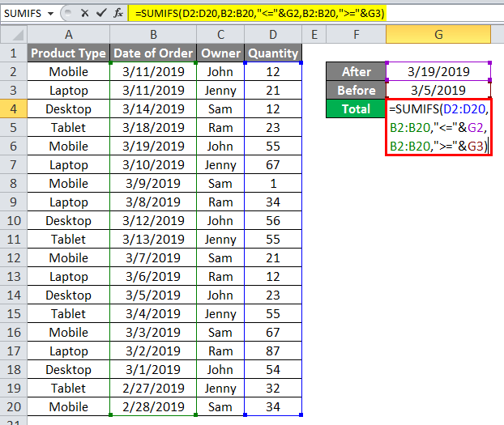
Task: Click the quantity cell 54
Action: click(x=273, y=369)
